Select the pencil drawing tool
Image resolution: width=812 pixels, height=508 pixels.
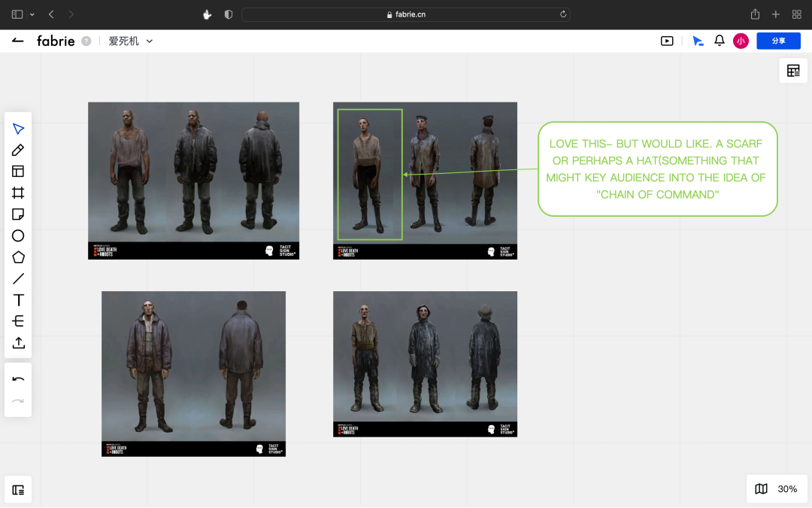18,151
